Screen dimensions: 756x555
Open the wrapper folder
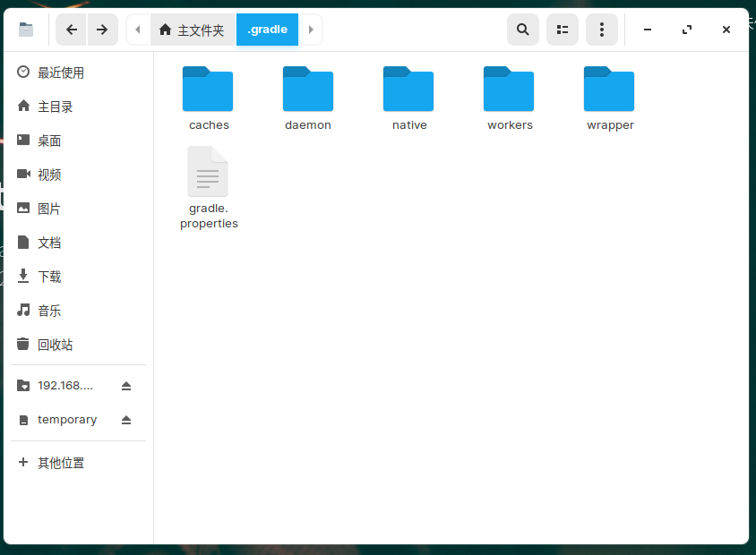(609, 98)
